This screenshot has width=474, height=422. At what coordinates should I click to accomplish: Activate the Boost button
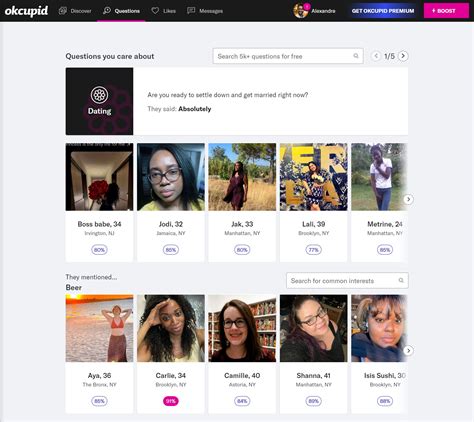tap(446, 11)
